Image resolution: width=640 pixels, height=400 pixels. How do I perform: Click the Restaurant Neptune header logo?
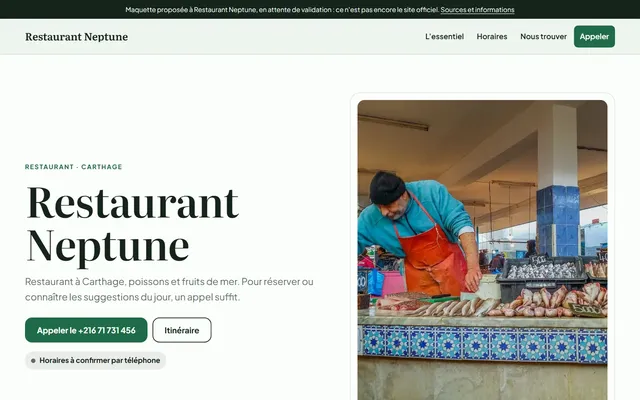(76, 37)
